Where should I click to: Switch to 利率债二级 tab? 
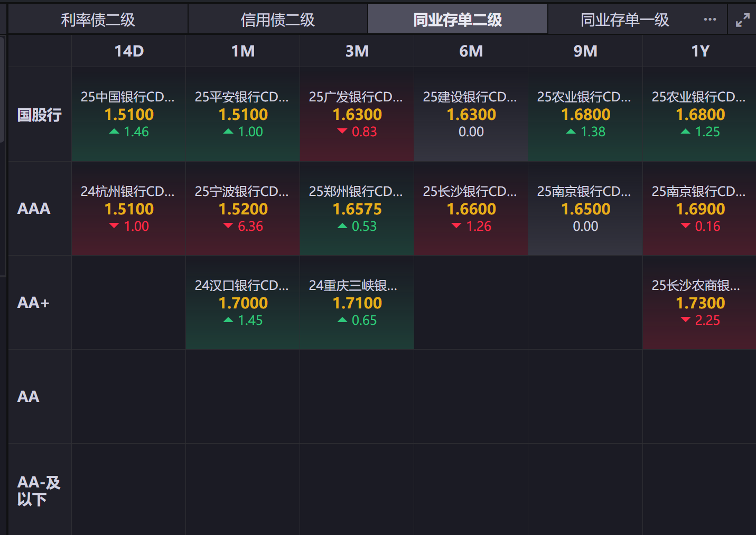pos(98,20)
